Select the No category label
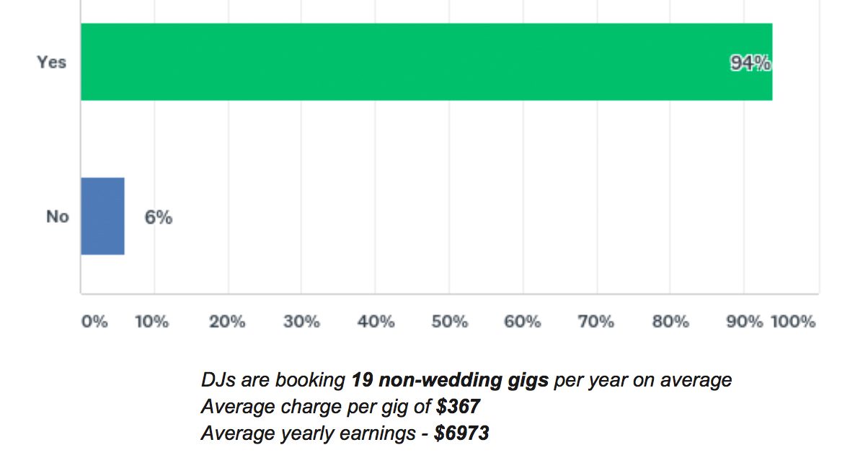This screenshot has height=463, width=868. (57, 217)
